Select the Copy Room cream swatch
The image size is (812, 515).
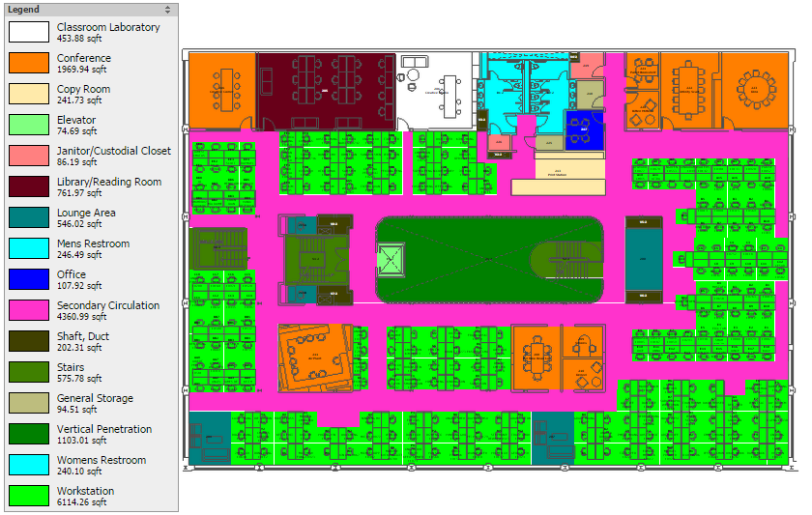(x=29, y=94)
